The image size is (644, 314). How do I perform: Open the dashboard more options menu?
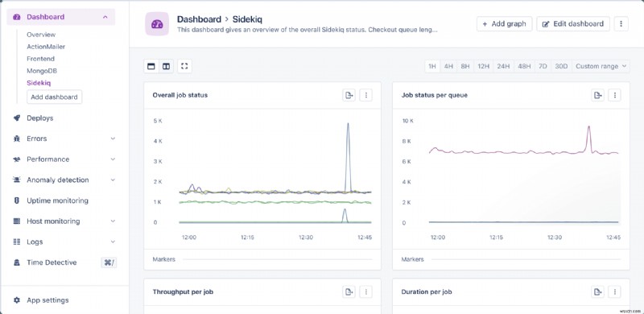click(x=621, y=24)
